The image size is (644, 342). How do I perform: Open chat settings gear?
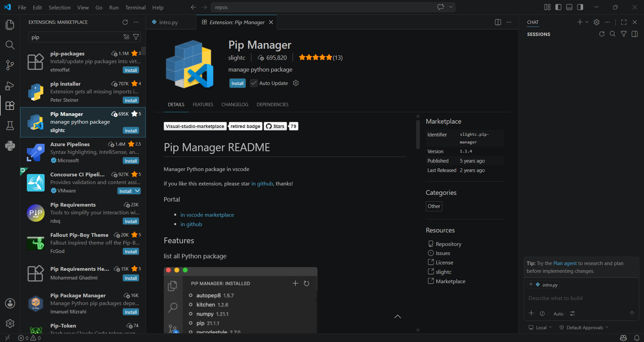[596, 22]
